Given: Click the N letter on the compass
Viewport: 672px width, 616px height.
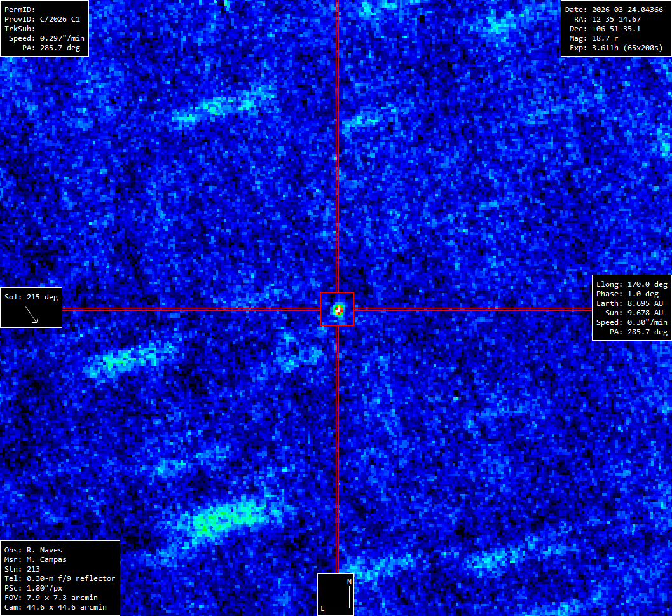Looking at the screenshot, I should click(x=348, y=582).
